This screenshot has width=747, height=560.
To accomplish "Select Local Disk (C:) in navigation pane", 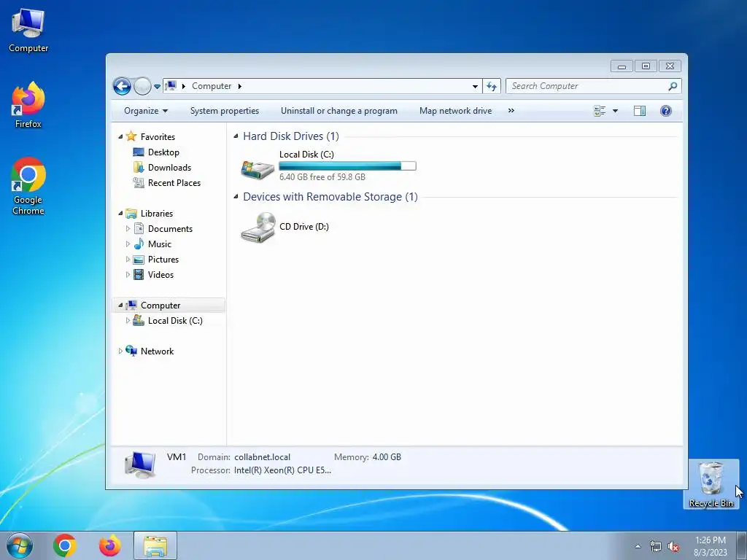I will coord(175,321).
